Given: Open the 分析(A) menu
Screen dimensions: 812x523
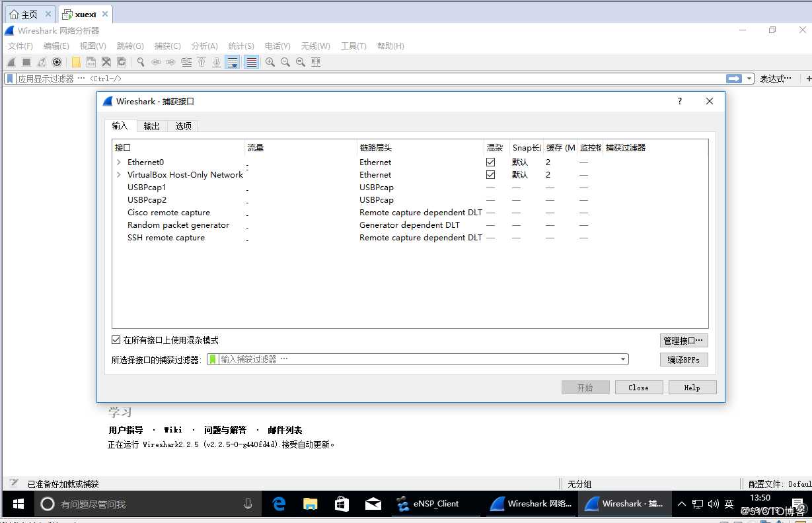Looking at the screenshot, I should [205, 46].
